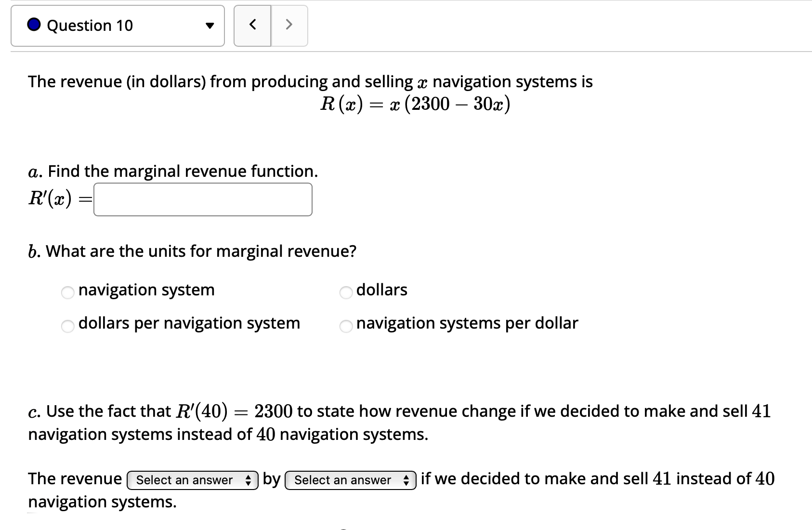Click the marginal revenue function label
This screenshot has width=812, height=530.
pos(172,171)
